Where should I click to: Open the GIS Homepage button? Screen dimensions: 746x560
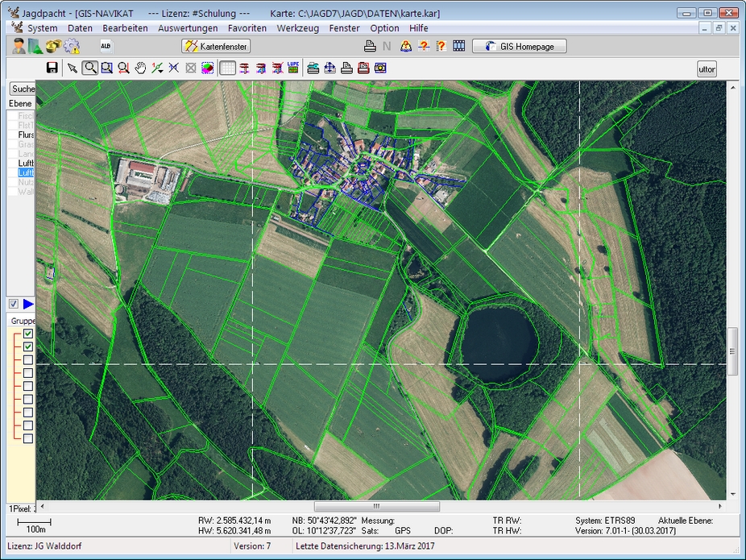(x=519, y=47)
